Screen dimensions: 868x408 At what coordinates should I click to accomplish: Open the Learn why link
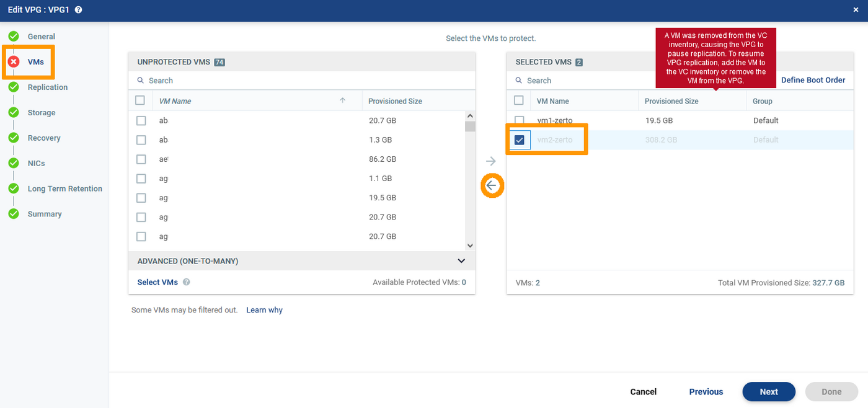[x=264, y=310]
